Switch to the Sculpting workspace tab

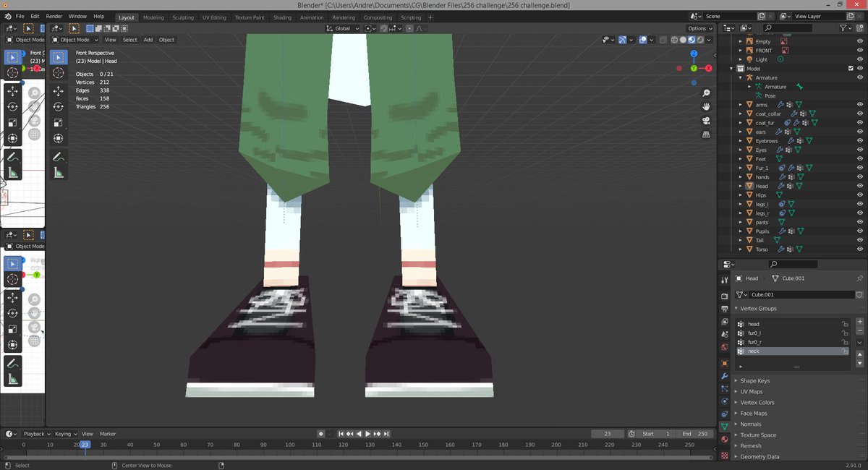tap(183, 17)
